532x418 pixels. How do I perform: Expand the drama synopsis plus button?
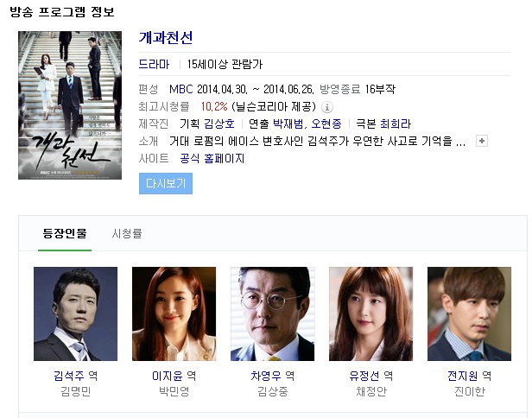click(x=482, y=141)
